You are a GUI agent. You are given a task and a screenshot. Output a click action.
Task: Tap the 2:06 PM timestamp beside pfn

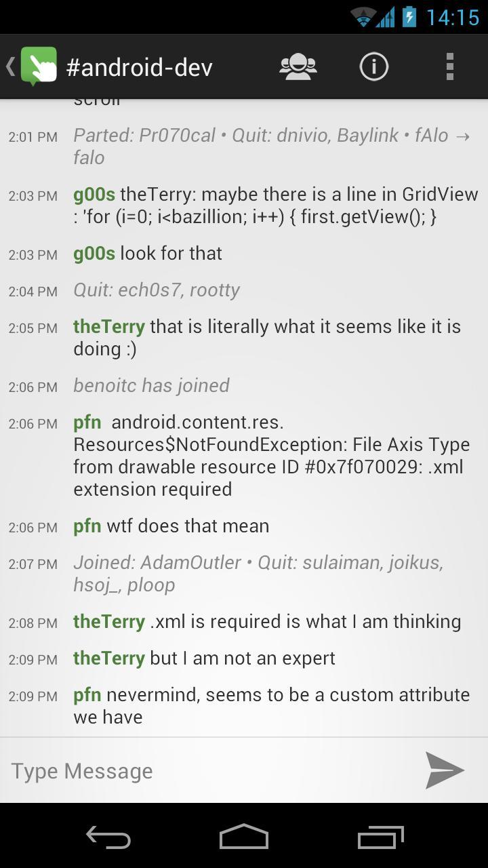point(32,422)
